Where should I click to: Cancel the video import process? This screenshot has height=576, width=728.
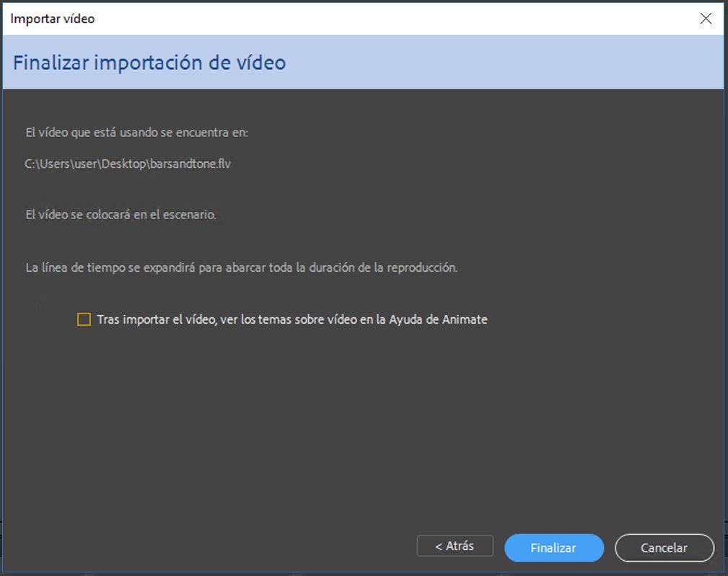point(663,548)
